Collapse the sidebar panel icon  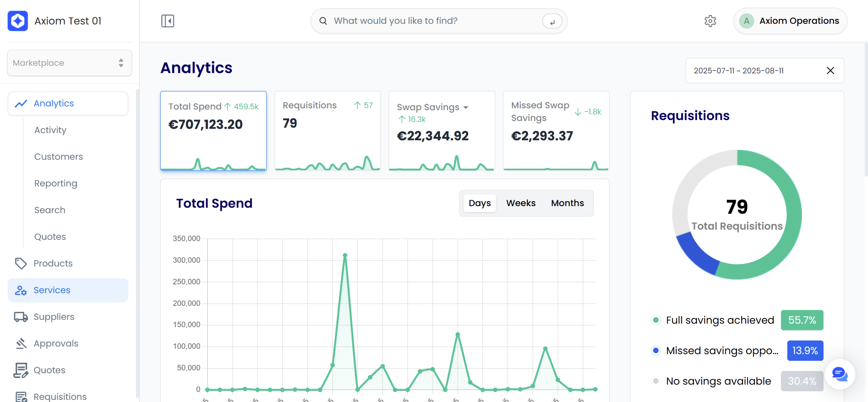pyautogui.click(x=167, y=21)
